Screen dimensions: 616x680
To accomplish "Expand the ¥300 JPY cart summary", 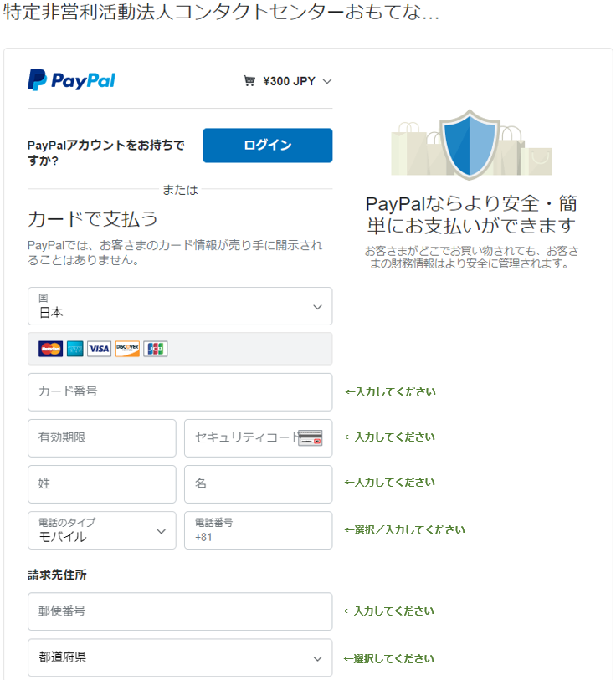I will (x=288, y=81).
